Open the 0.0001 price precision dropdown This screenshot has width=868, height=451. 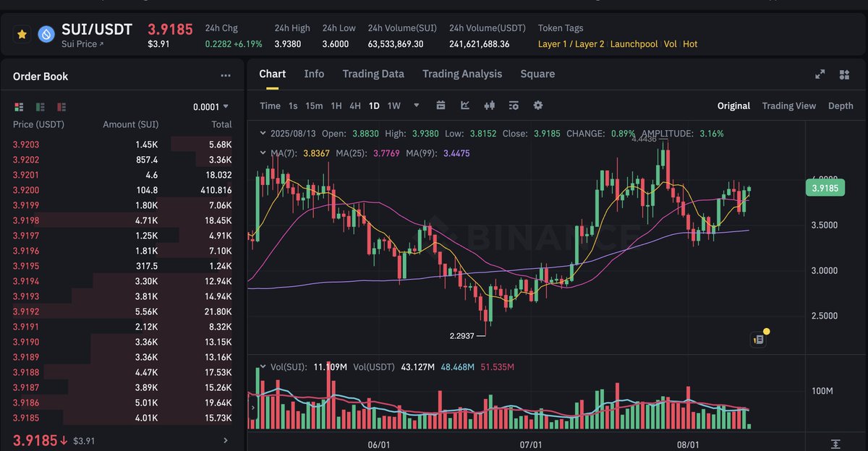tap(211, 107)
